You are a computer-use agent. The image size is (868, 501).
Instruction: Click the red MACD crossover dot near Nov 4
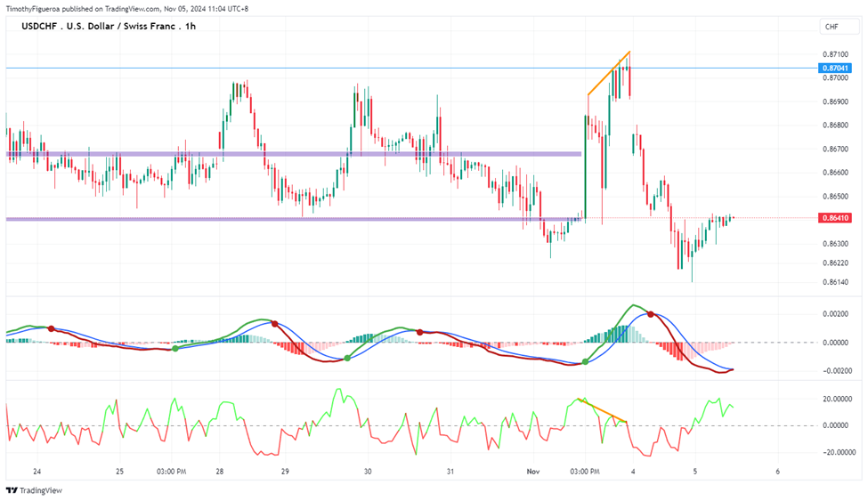pos(651,314)
